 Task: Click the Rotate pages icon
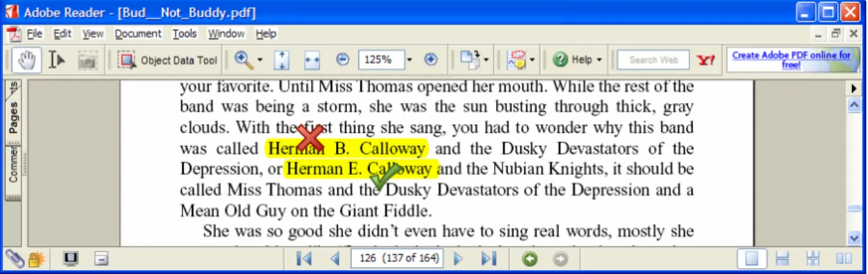click(x=470, y=60)
